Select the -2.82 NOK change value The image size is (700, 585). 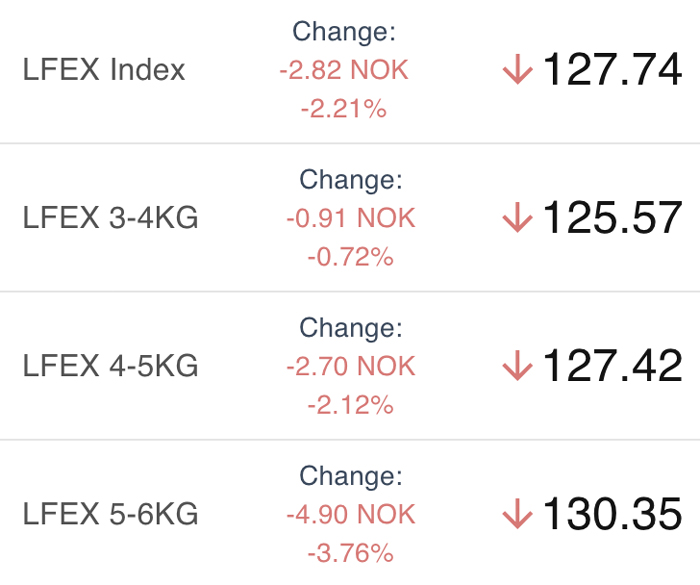(344, 70)
